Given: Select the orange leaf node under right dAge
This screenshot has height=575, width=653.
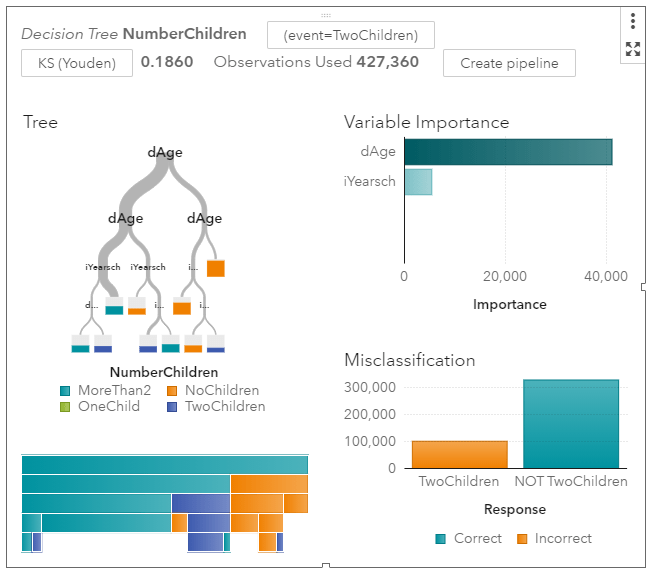Looking at the screenshot, I should pos(216,268).
